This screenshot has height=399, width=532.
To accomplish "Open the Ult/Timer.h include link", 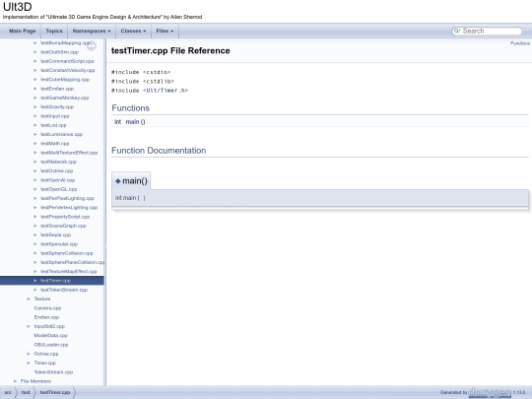I will [x=166, y=91].
